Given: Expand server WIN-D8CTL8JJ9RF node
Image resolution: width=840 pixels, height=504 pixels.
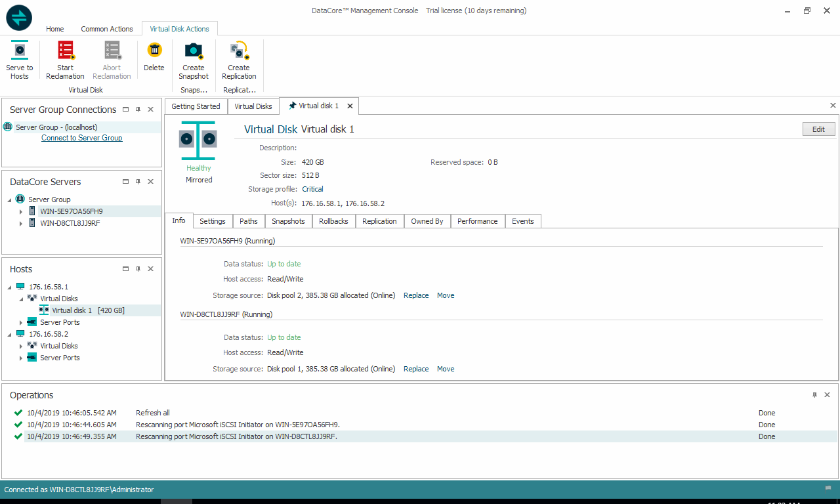Looking at the screenshot, I should click(x=21, y=223).
